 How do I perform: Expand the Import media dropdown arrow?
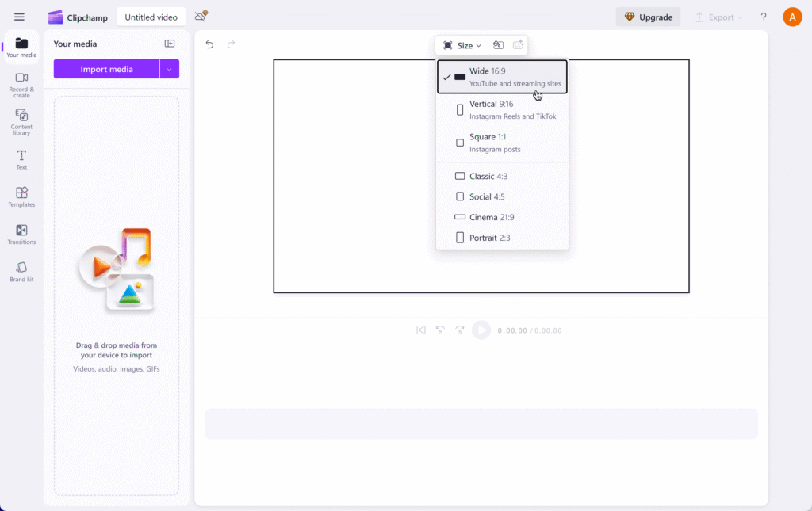(x=170, y=69)
